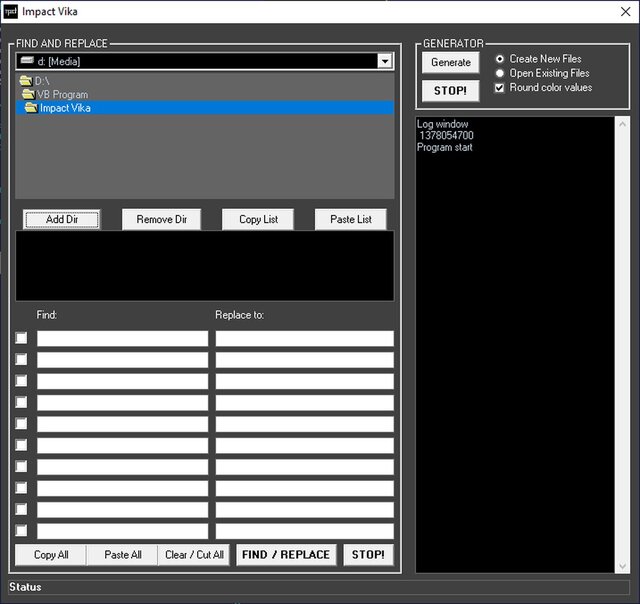This screenshot has width=640, height=604.
Task: Click the Impact Vika app icon in title bar
Action: pos(11,12)
